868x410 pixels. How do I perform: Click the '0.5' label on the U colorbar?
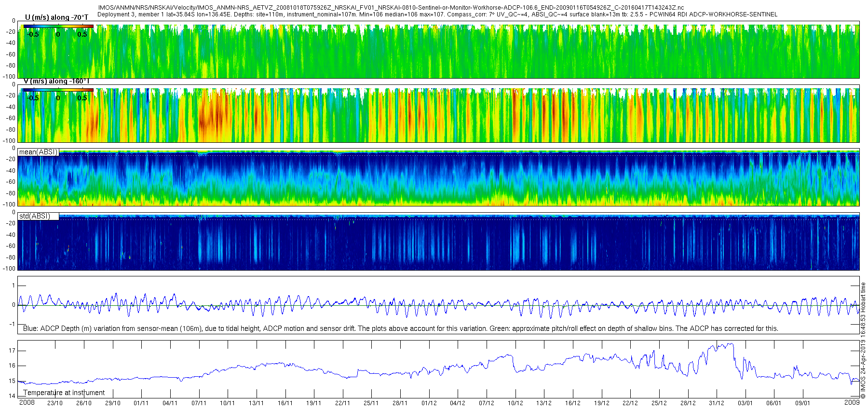[82, 34]
